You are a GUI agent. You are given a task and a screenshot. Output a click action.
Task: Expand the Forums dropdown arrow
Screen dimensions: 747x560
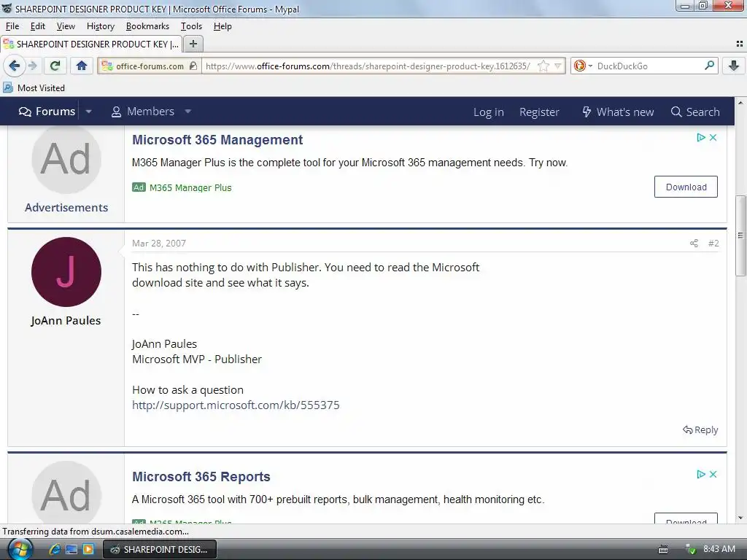tap(88, 112)
